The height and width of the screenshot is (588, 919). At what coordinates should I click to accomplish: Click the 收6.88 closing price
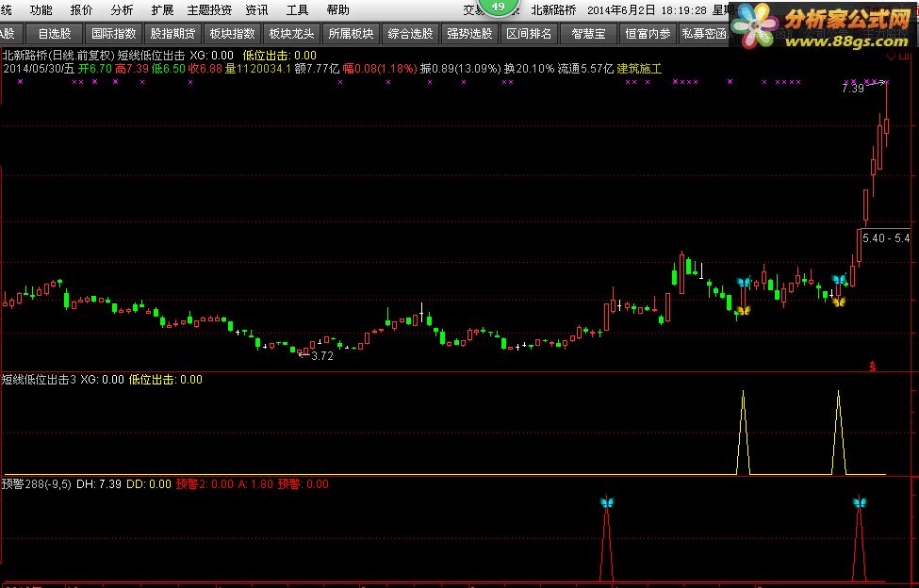pos(205,69)
